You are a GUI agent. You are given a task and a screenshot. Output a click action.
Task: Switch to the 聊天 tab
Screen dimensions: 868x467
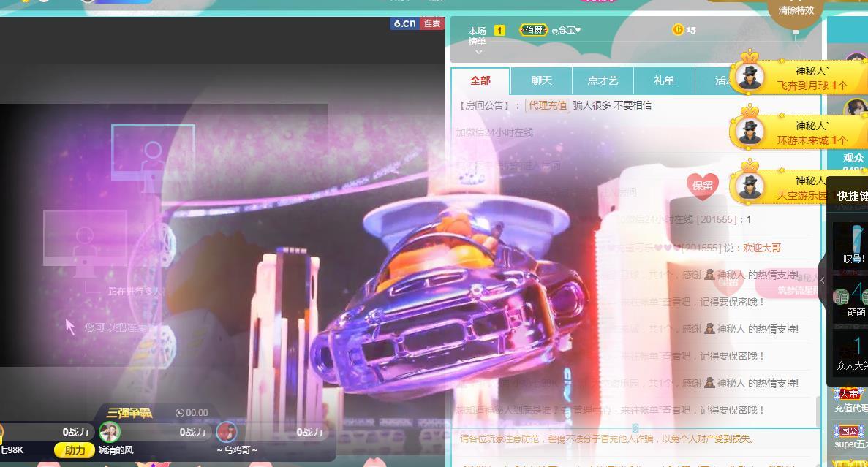541,81
